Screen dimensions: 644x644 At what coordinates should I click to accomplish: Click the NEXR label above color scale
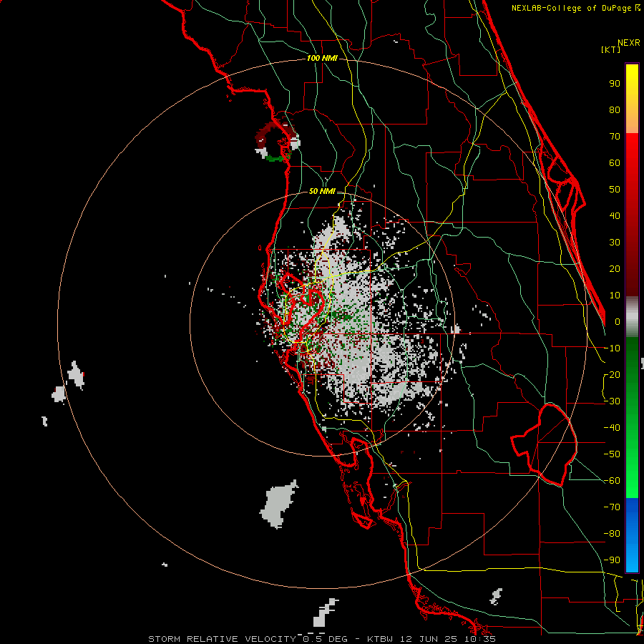(629, 43)
